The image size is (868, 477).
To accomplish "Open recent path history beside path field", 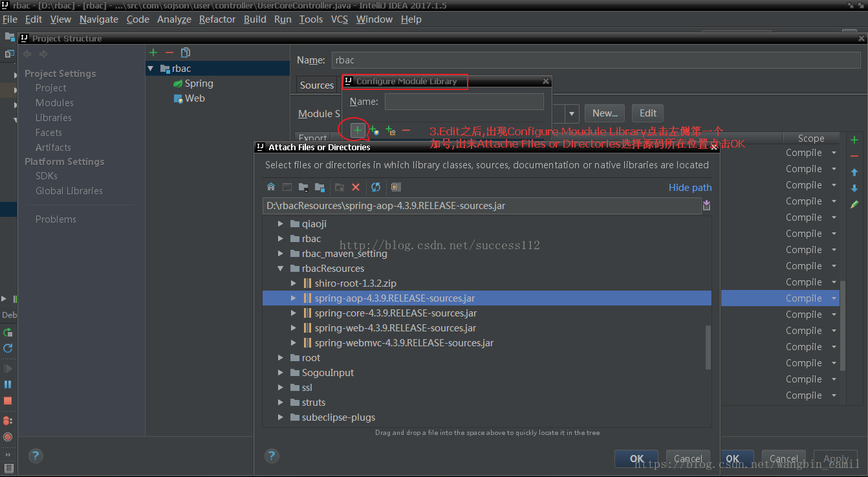I will pyautogui.click(x=706, y=205).
